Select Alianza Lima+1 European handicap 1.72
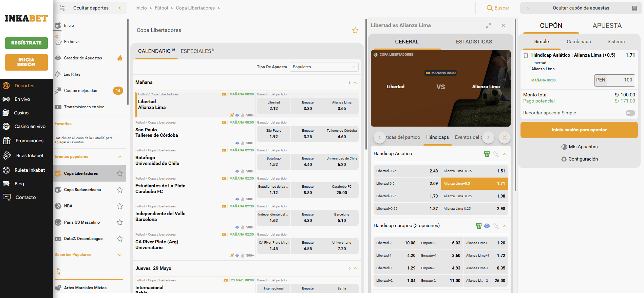Screen dimensions: 644x298 click(x=486, y=256)
